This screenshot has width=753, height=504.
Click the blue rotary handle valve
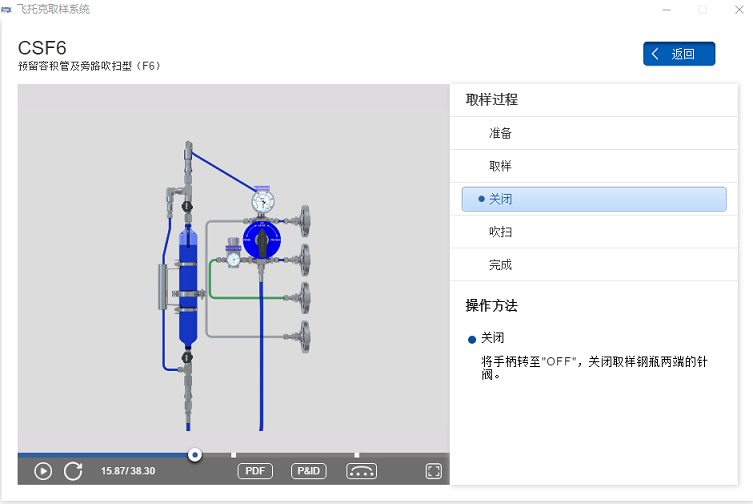point(262,240)
